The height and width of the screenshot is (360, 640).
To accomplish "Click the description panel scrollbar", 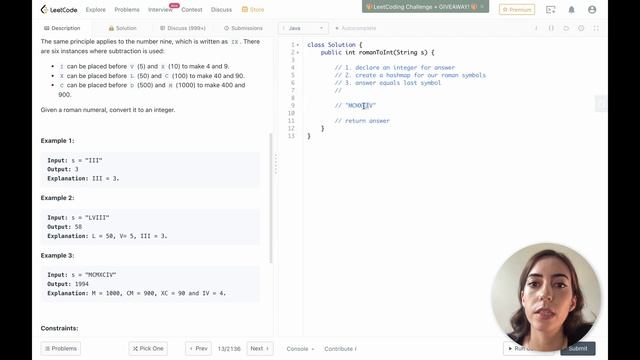I will tap(271, 198).
